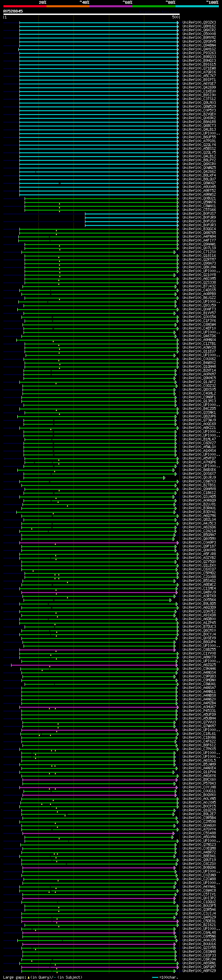Select label UniRef100_Q6N765
222x980 pixels.
click(x=199, y=233)
